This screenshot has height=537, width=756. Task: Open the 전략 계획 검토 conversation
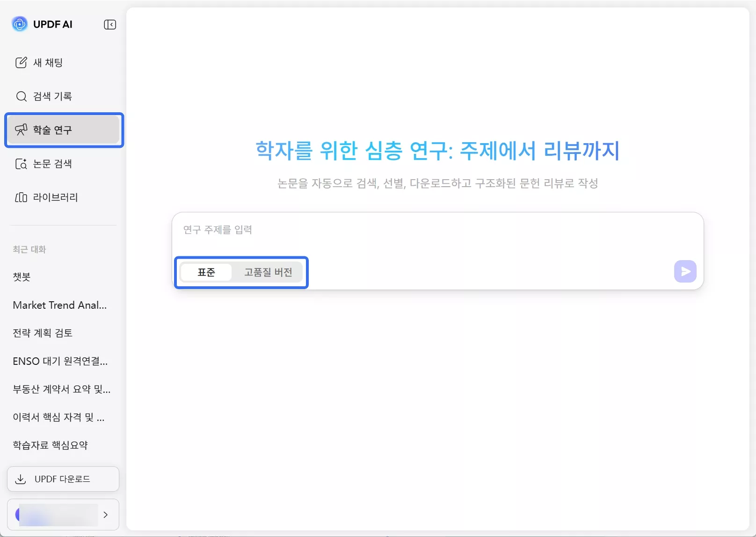click(42, 333)
